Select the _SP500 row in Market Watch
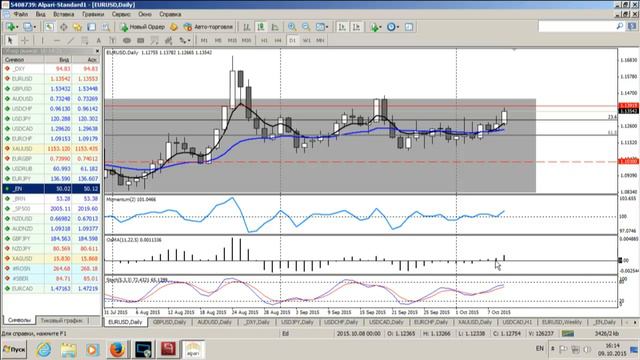The image size is (640, 360). click(51, 209)
